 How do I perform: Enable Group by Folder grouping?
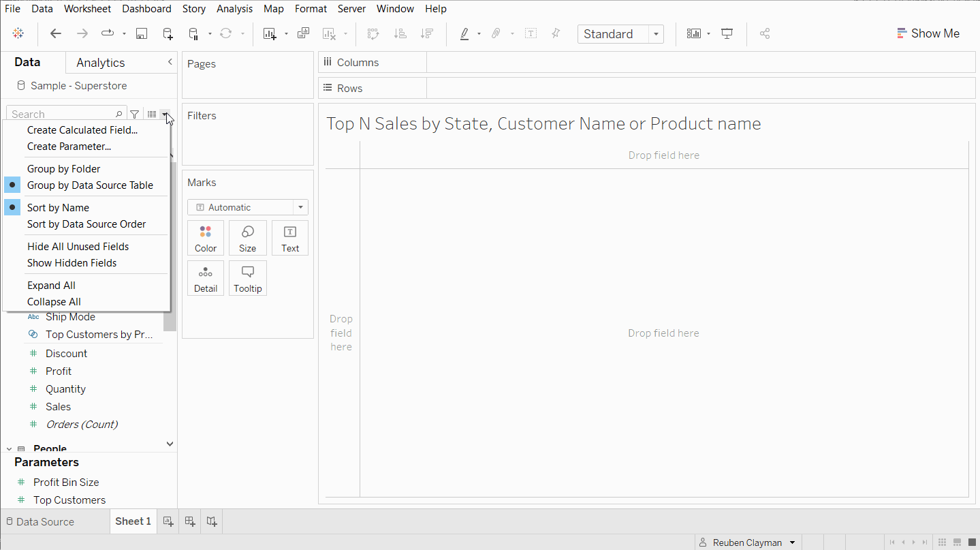click(x=63, y=168)
